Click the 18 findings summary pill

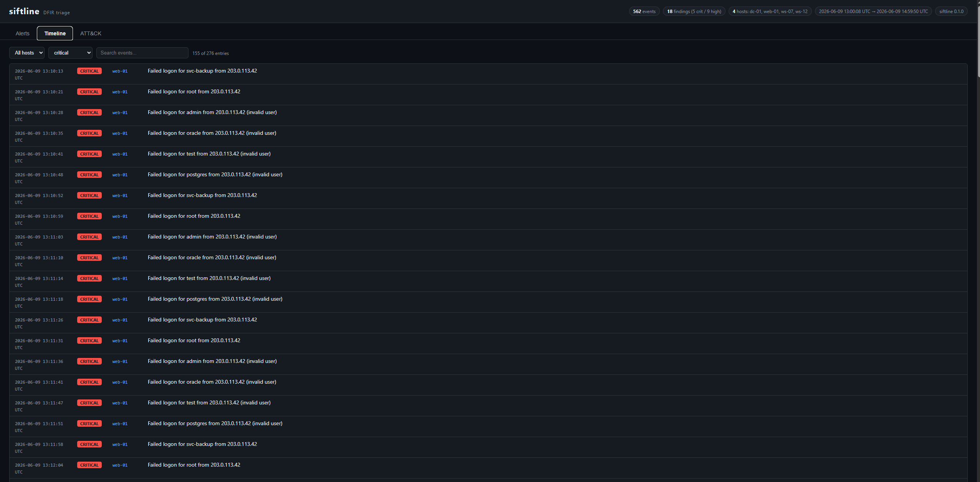click(694, 12)
